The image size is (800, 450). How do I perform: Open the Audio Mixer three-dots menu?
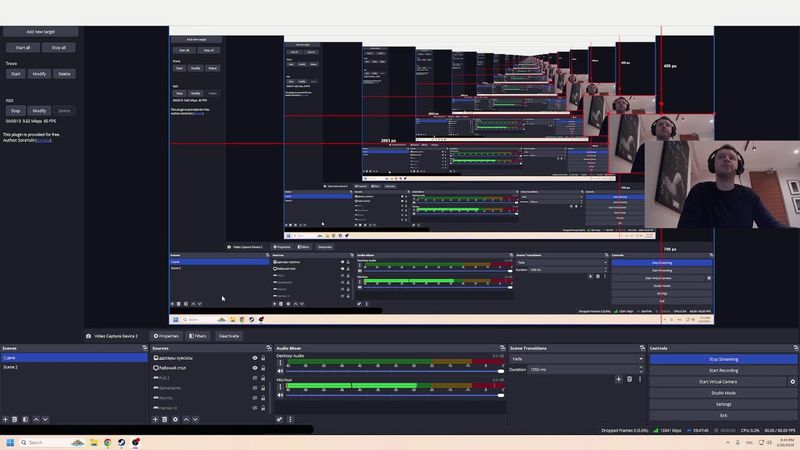tap(290, 419)
